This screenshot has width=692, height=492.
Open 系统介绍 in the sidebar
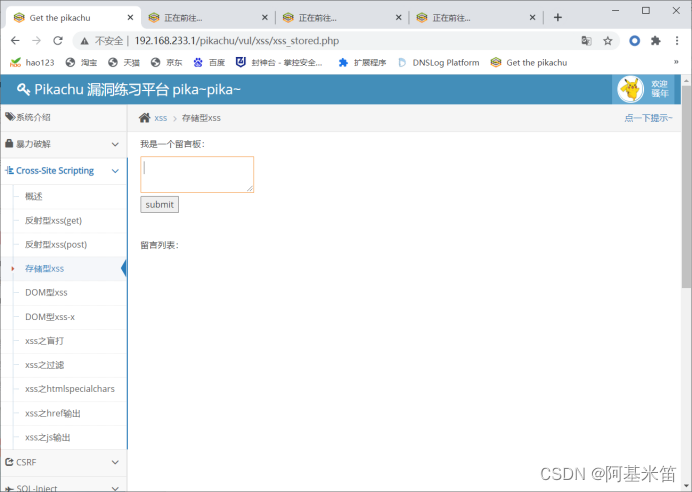click(x=64, y=117)
